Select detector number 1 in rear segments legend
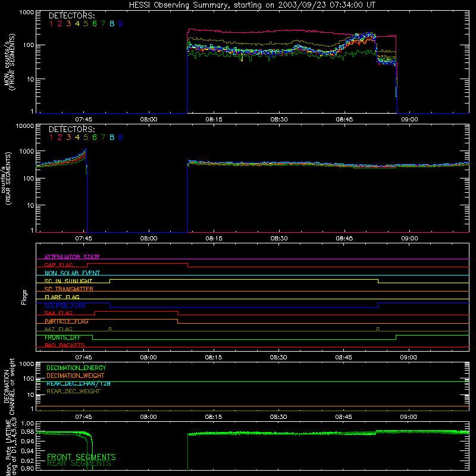The image size is (476, 476). point(51,137)
